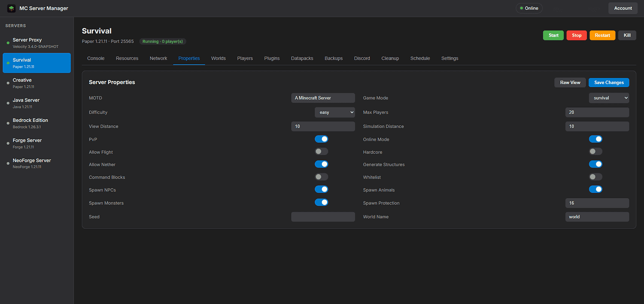
Task: Click the Online status badge
Action: tap(529, 8)
